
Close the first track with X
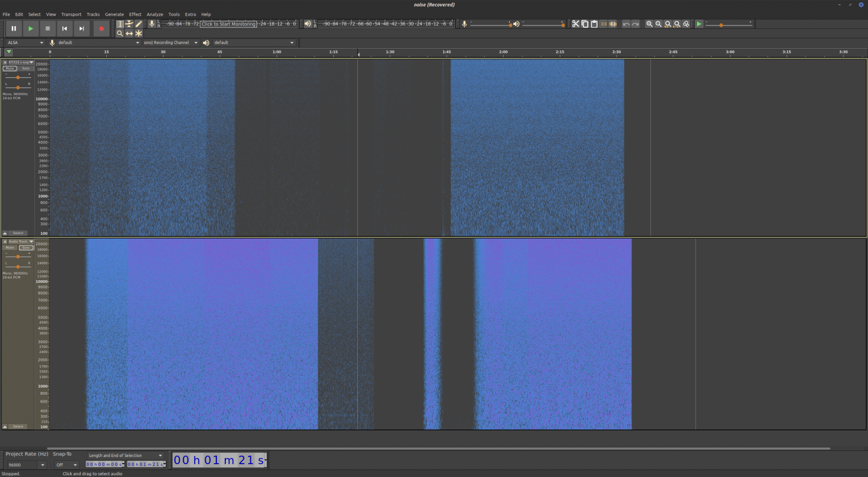(5, 62)
